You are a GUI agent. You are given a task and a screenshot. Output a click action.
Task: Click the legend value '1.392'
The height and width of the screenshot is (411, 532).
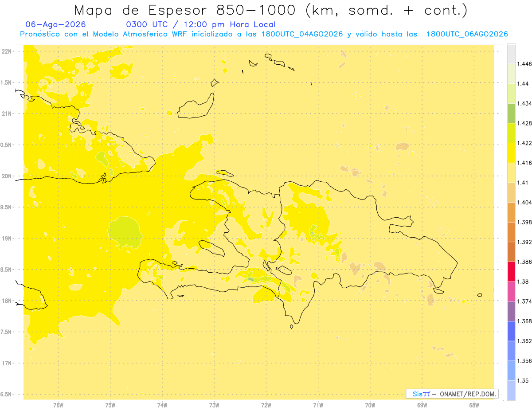point(525,242)
